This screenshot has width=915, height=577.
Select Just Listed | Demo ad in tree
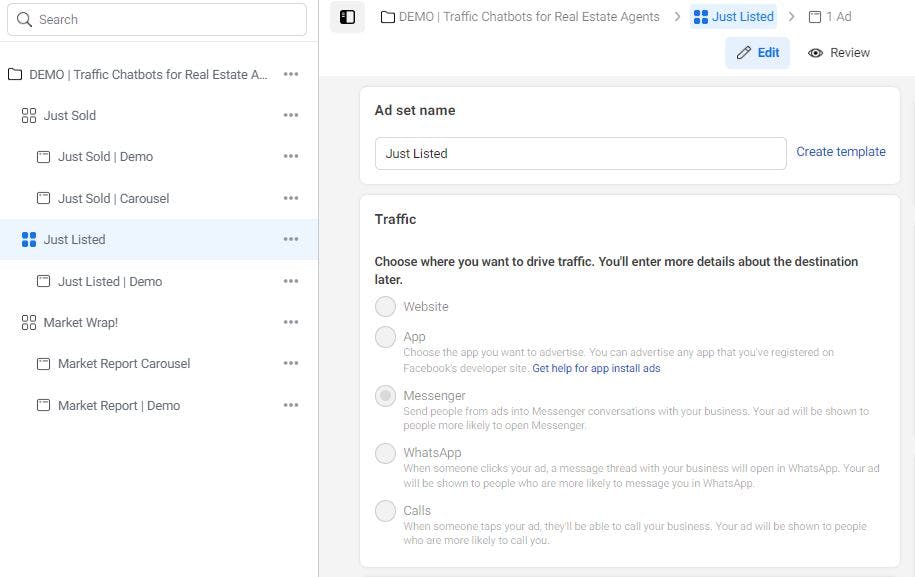tap(109, 282)
